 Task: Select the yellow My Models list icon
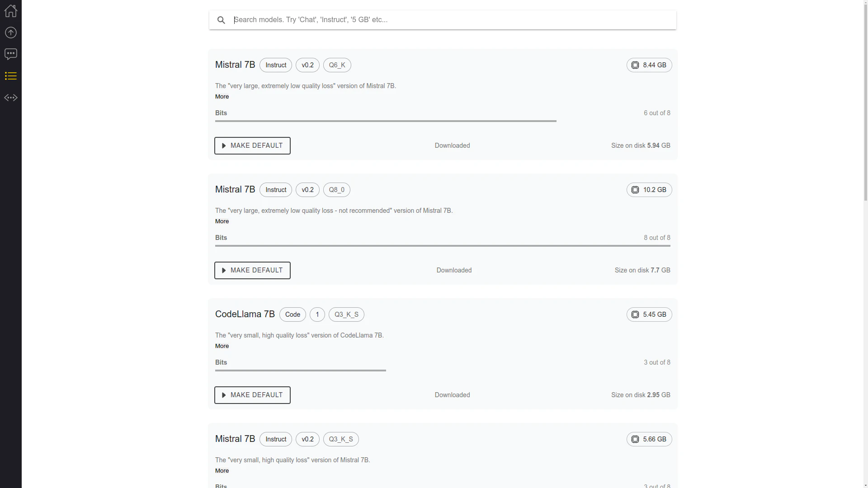coord(10,75)
